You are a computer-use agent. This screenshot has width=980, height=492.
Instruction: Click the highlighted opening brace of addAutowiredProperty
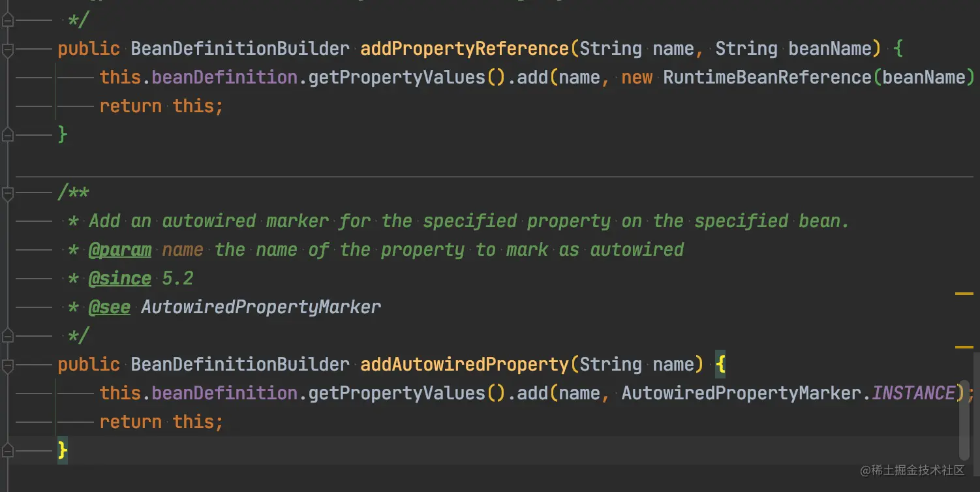pos(720,365)
